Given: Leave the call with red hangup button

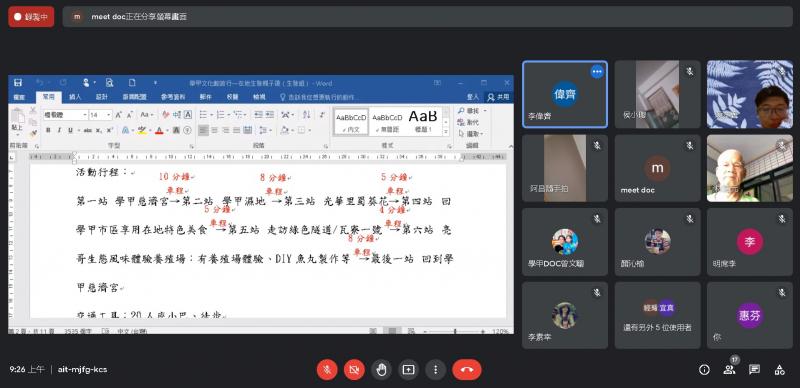Looking at the screenshot, I should point(467,370).
